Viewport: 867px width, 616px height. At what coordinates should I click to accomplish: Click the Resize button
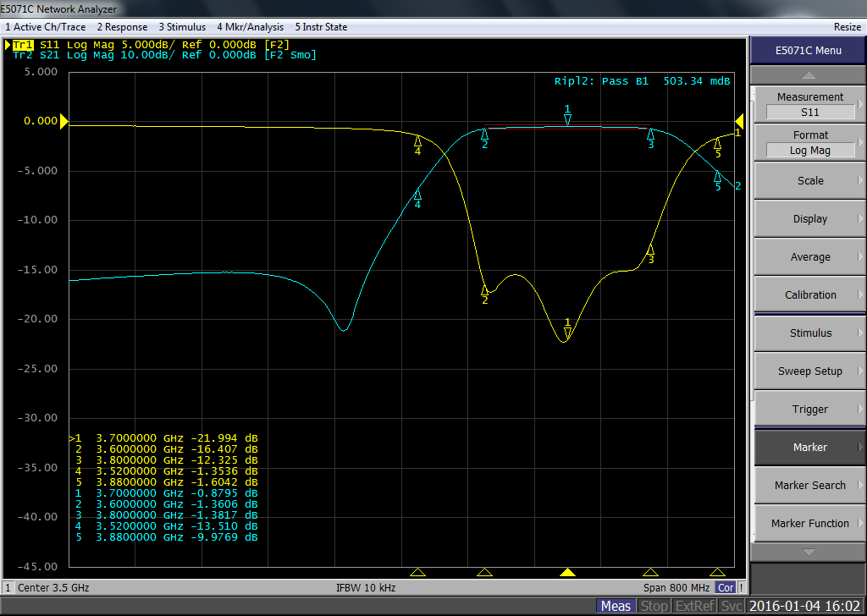pyautogui.click(x=847, y=27)
